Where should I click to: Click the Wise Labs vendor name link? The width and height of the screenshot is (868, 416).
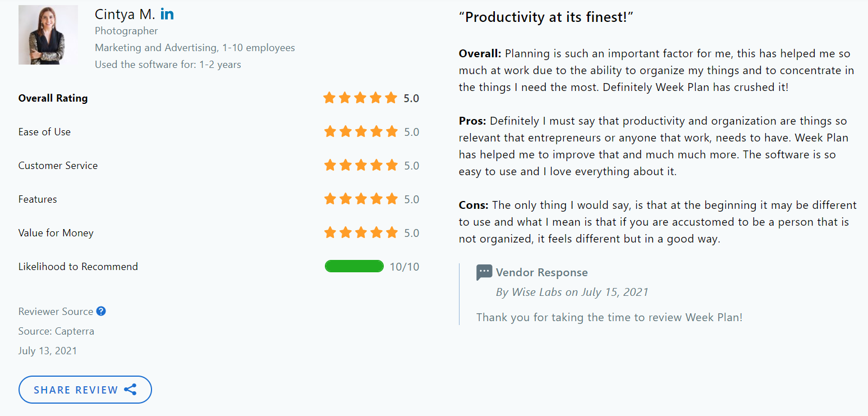[537, 292]
